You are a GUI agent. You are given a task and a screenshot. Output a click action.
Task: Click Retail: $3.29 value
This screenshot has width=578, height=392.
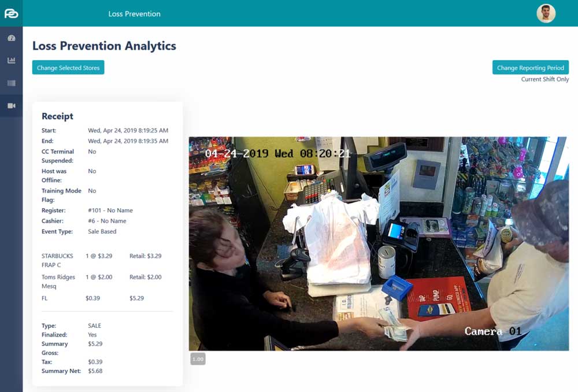tap(145, 256)
